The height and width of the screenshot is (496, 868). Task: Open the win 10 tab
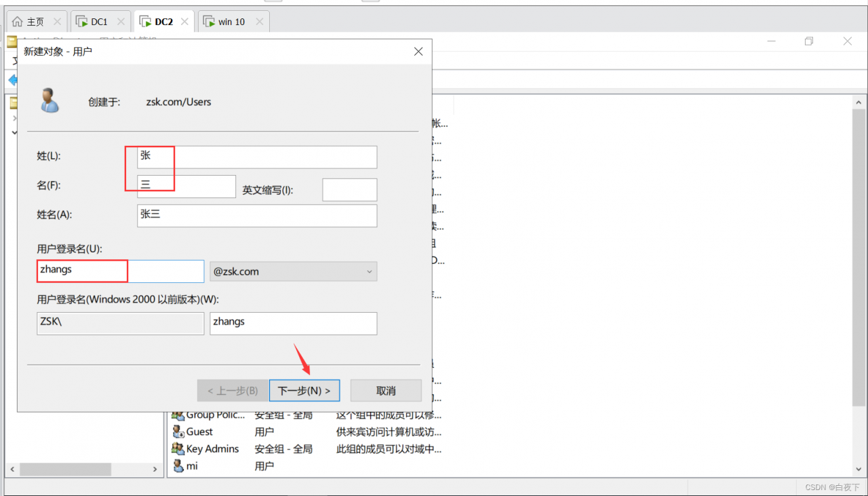point(233,22)
